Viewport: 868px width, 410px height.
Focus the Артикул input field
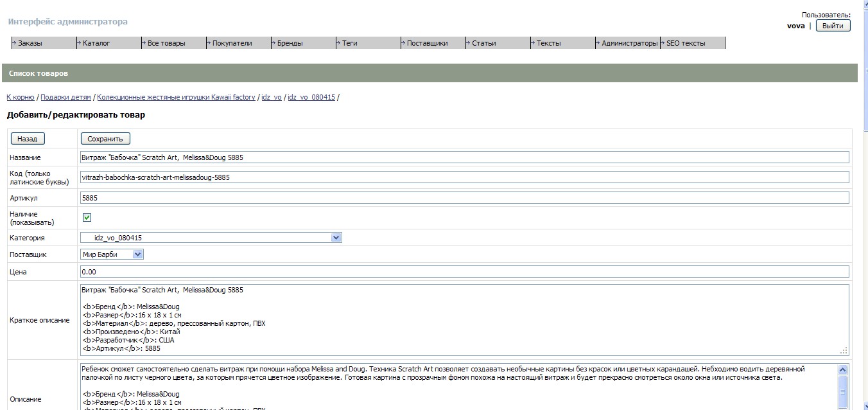tap(465, 198)
